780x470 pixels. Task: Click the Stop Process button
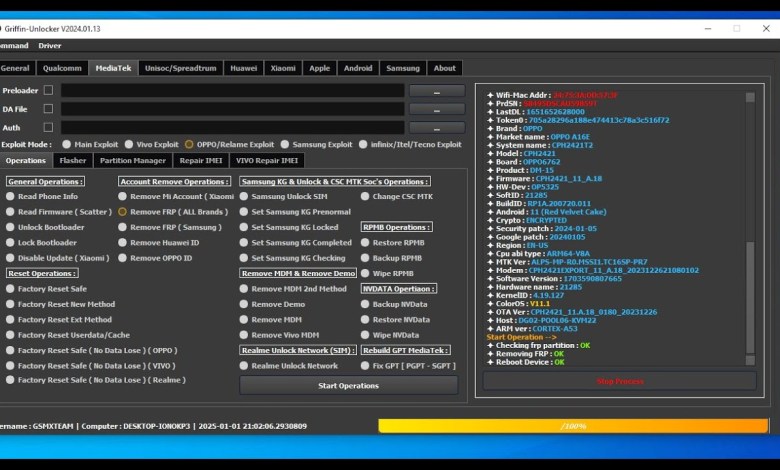coord(619,381)
